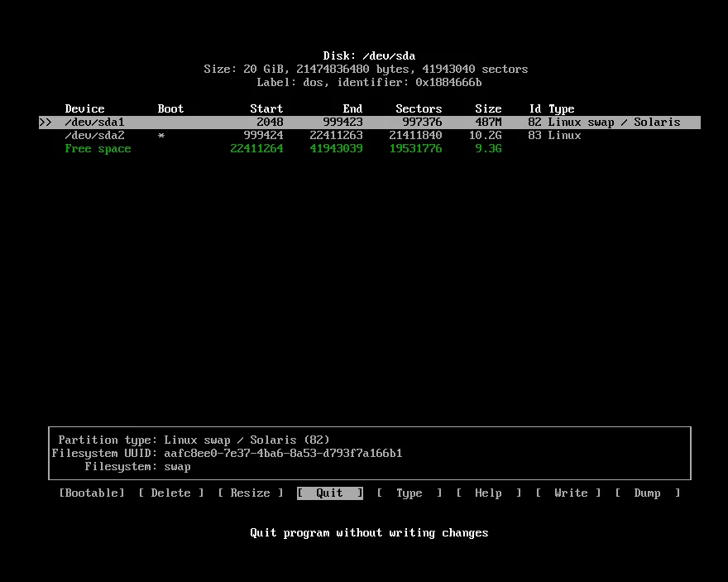Click the Write command to save changes
Viewport: 728px width, 582px height.
(571, 493)
